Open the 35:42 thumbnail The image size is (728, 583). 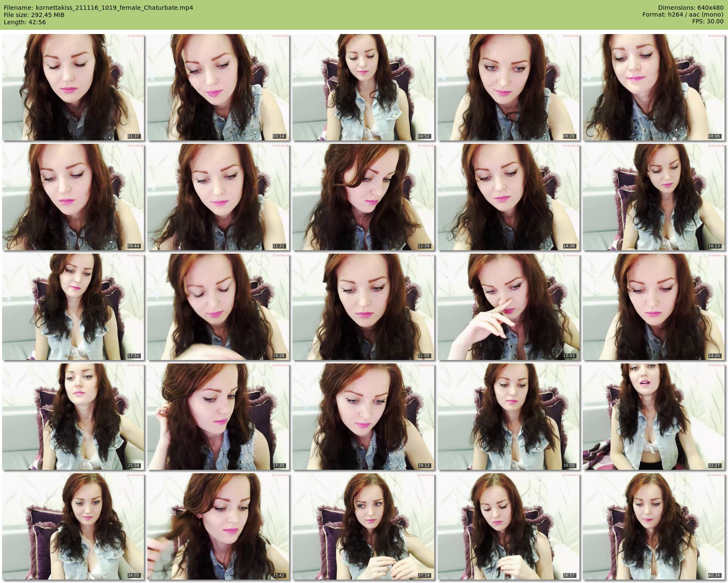pos(218,526)
